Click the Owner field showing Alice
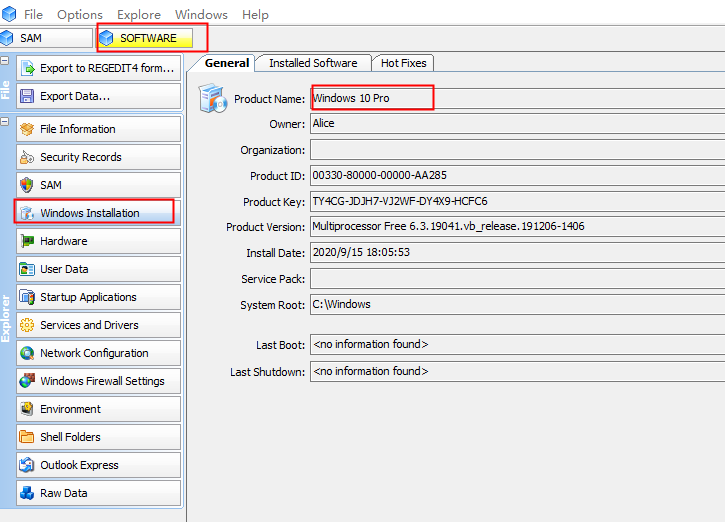 click(517, 123)
